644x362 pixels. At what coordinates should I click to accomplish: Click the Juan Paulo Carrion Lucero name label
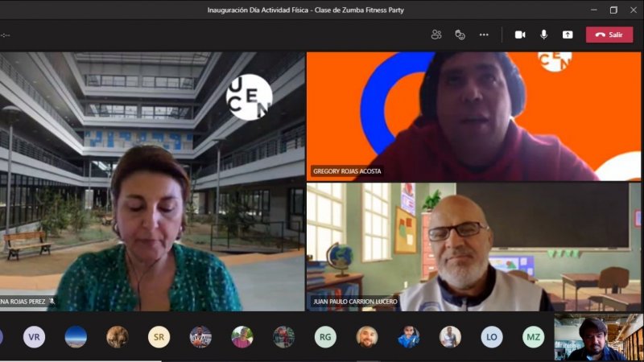tap(355, 302)
